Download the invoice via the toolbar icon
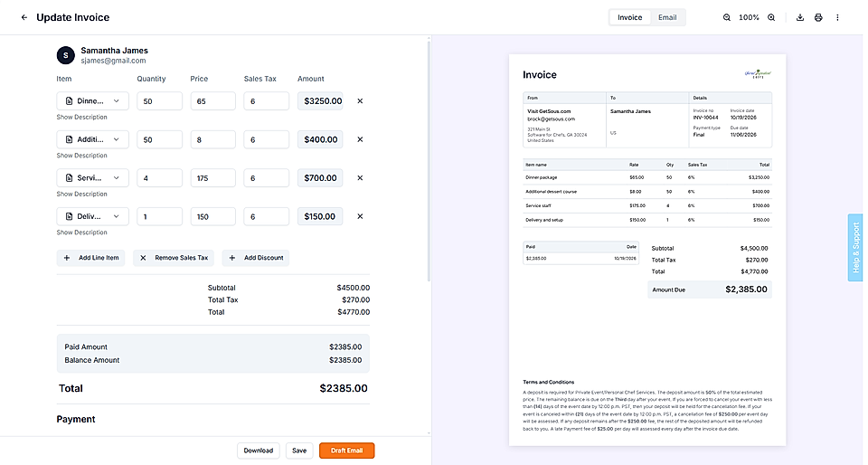The height and width of the screenshot is (465, 868). click(x=800, y=17)
